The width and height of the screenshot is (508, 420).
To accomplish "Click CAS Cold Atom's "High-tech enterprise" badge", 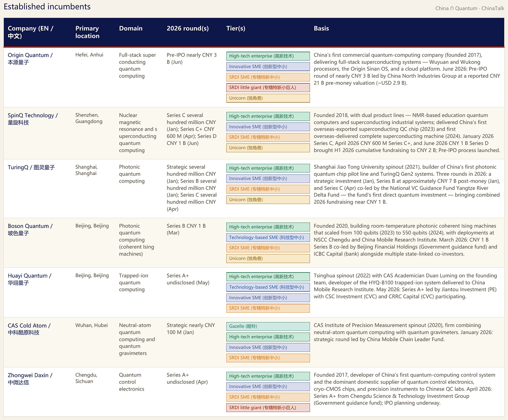I will pos(268,337).
